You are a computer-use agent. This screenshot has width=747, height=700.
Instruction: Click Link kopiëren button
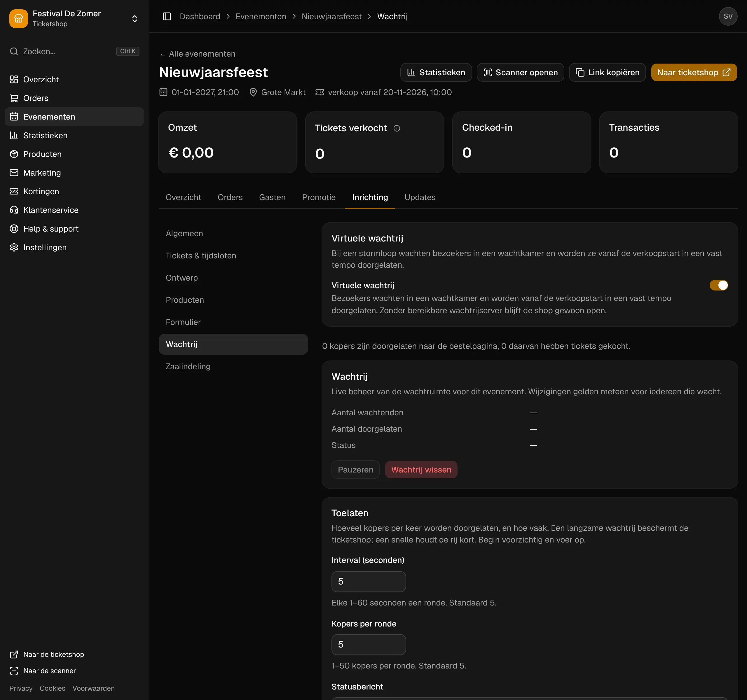click(607, 72)
